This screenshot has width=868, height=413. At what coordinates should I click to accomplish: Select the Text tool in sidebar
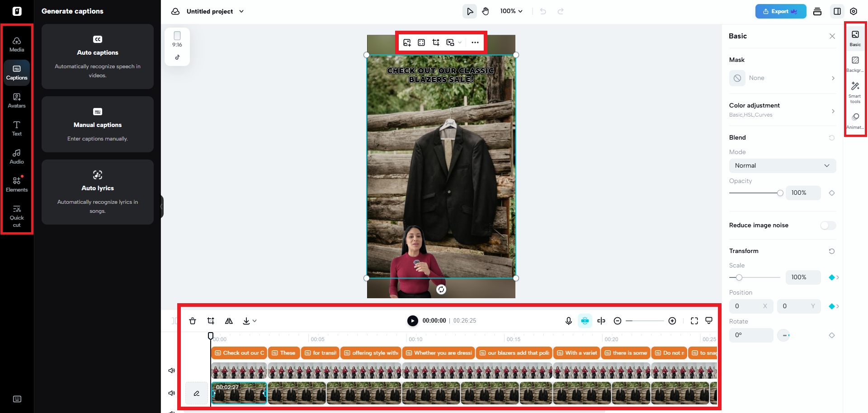[x=17, y=129]
